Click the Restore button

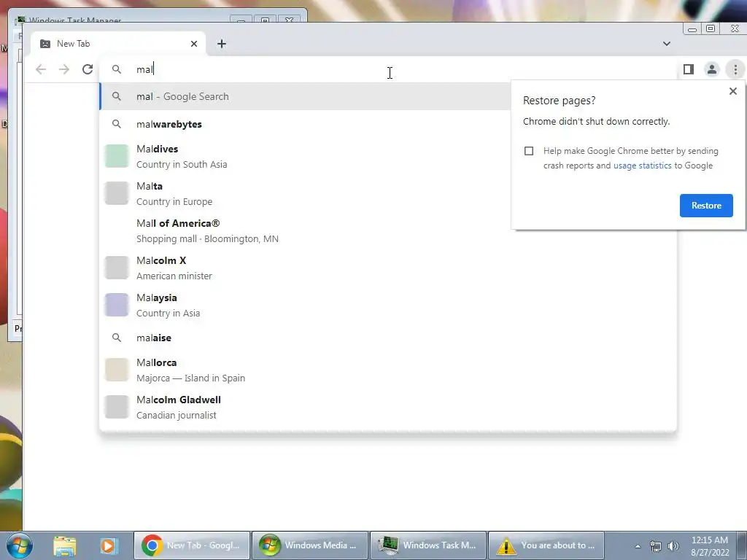(x=706, y=206)
